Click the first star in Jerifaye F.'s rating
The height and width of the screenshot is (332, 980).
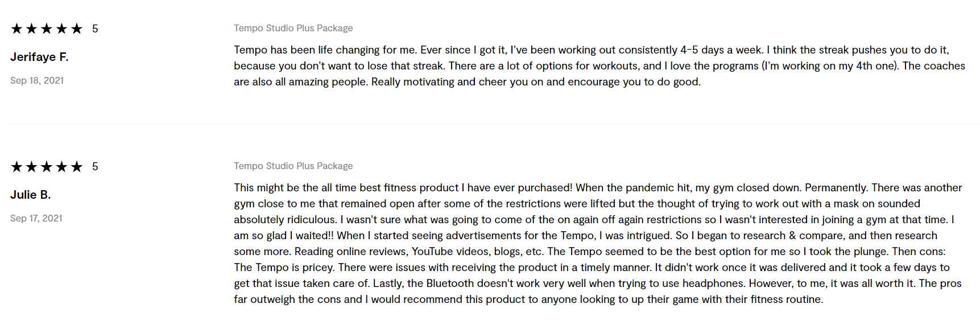[16, 28]
